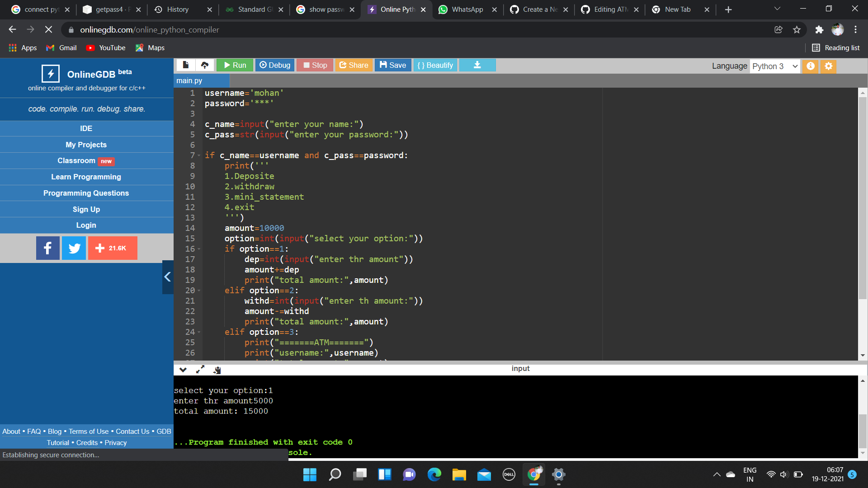Collapse the console with chevron icon
Screen dimensions: 868x488
click(183, 370)
